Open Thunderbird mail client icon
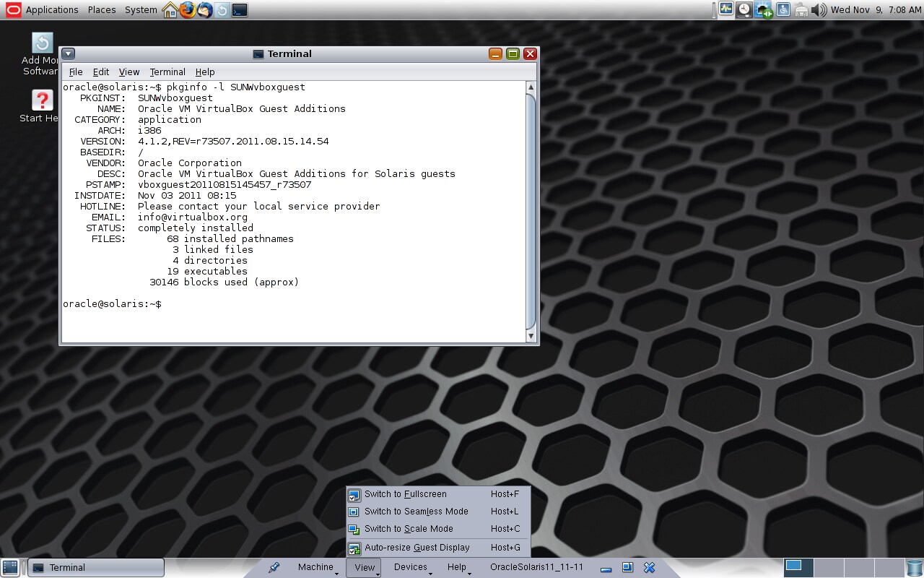Image resolution: width=924 pixels, height=578 pixels. (x=205, y=10)
